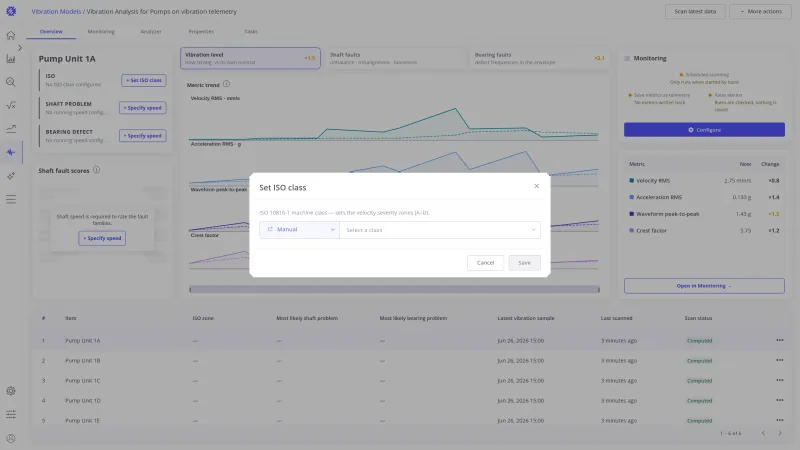This screenshot has width=800, height=450.
Task: Go to the next table page
Action: pyautogui.click(x=780, y=433)
